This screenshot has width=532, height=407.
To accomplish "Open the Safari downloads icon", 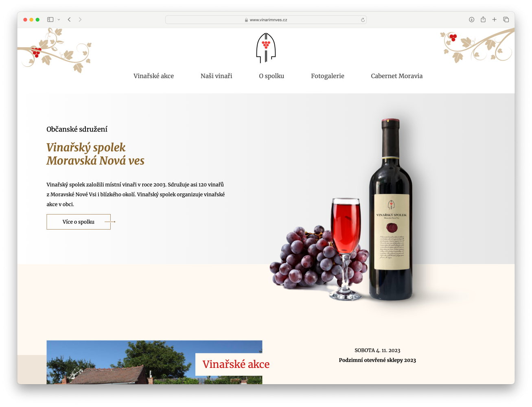I will 471,20.
